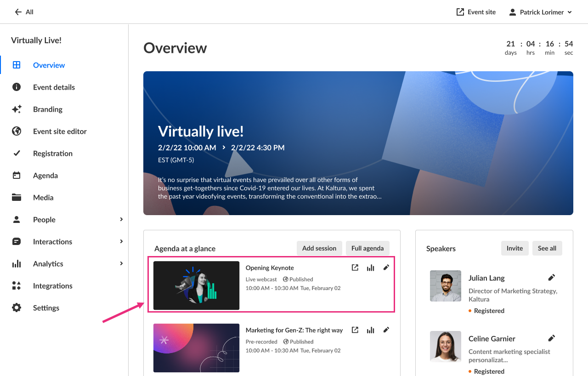Click the Virtually Live! event name in sidebar
The image size is (588, 376).
(x=36, y=40)
